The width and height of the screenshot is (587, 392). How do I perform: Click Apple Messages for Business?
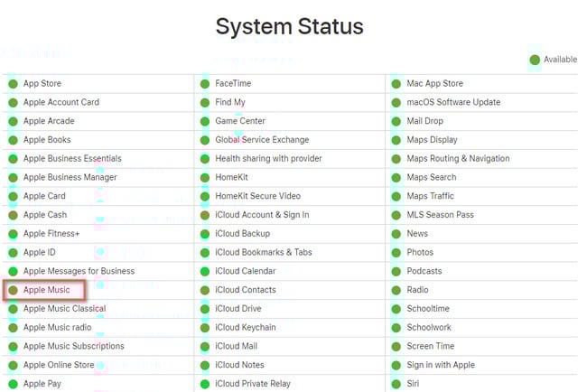pyautogui.click(x=79, y=271)
